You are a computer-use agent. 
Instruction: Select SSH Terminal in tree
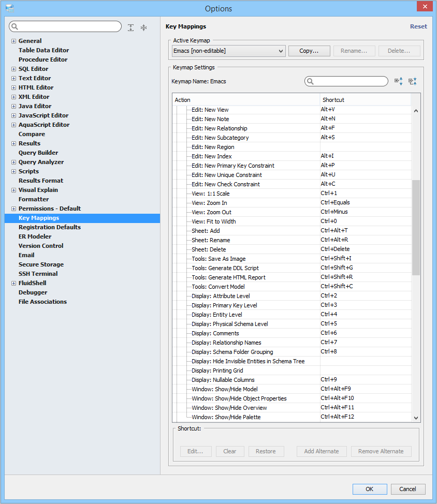(38, 274)
